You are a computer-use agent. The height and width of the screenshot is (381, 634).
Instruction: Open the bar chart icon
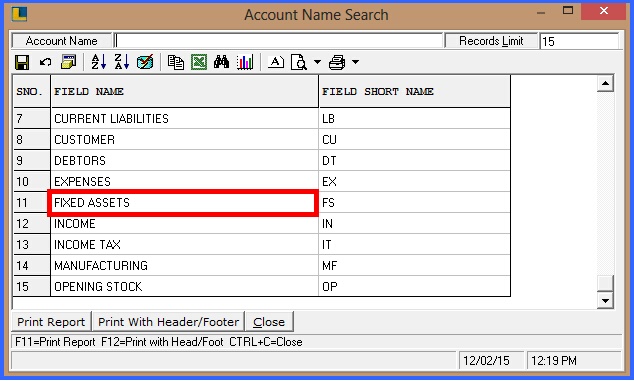[245, 62]
